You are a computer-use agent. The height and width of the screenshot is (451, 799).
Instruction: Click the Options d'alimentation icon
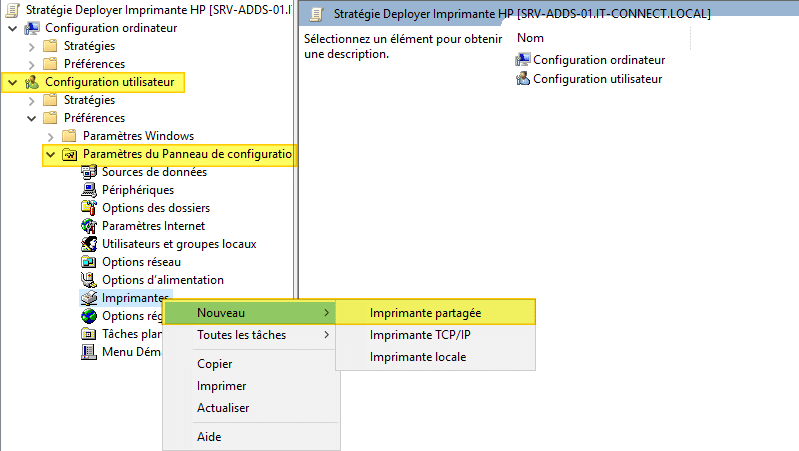pyautogui.click(x=89, y=280)
